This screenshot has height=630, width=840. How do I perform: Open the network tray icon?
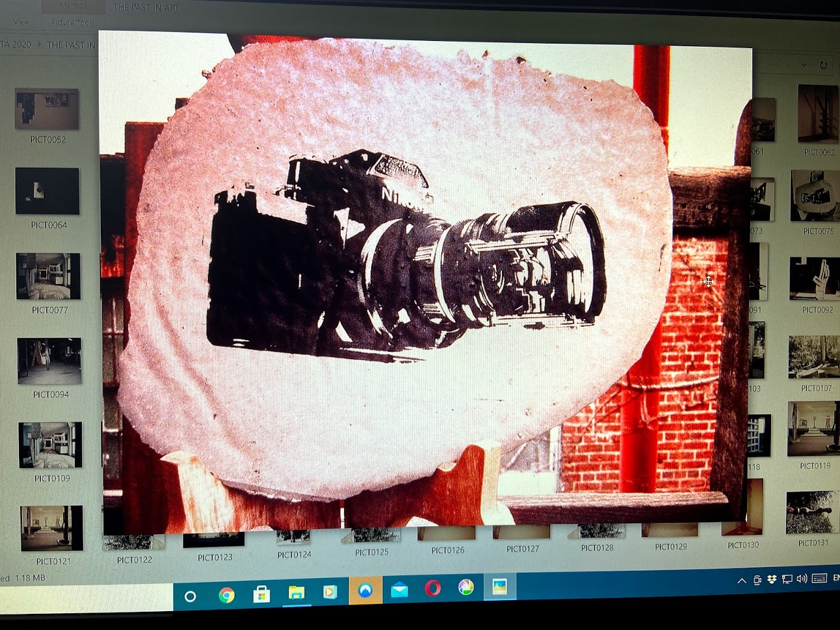pos(787,579)
